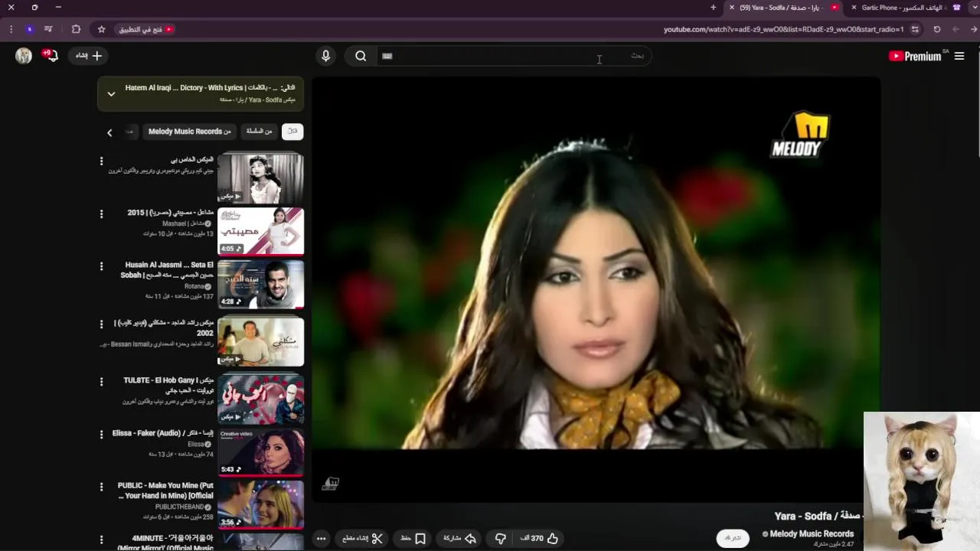Viewport: 980px width, 551px height.
Task: Open options for PUBLIC Make You Mine video
Action: (101, 487)
